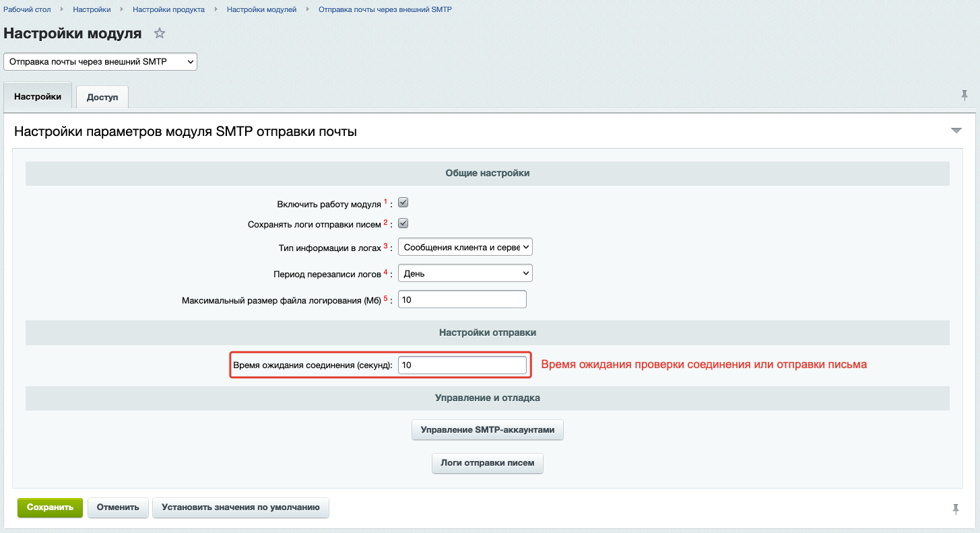Add page to favorites with star icon
This screenshot has width=980, height=533.
(x=160, y=34)
